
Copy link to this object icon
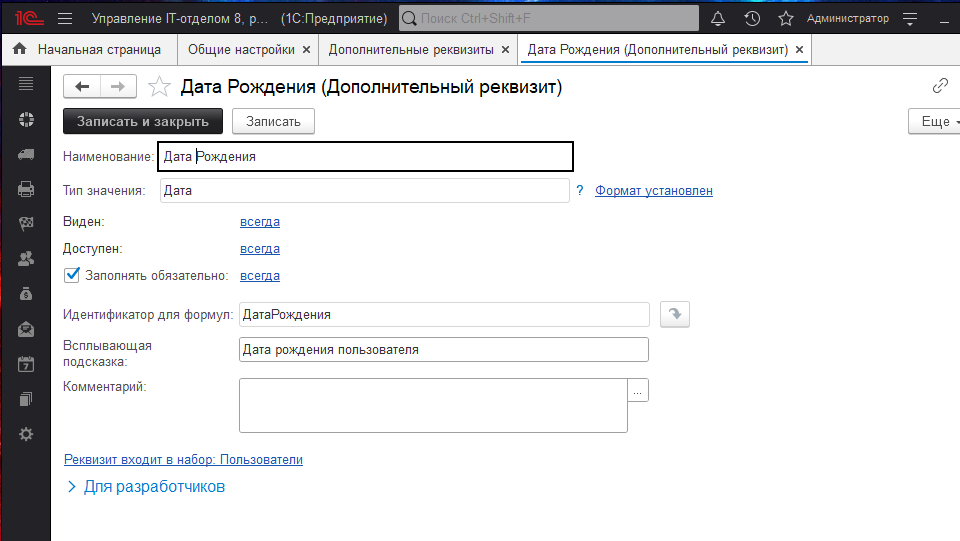939,86
